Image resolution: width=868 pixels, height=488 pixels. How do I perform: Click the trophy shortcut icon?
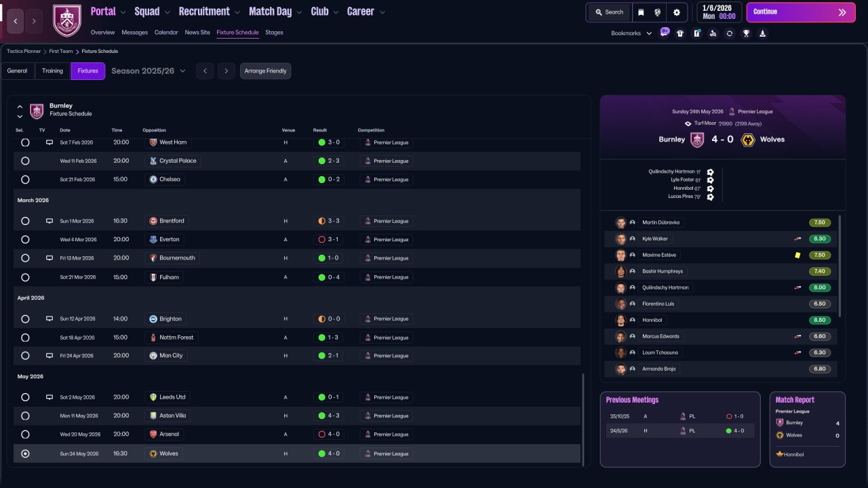click(x=746, y=33)
